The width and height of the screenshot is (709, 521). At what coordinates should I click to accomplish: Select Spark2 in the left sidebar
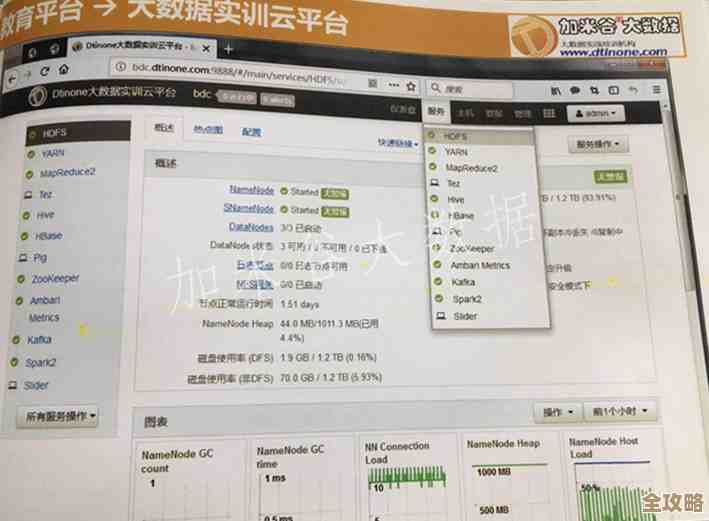[40, 363]
